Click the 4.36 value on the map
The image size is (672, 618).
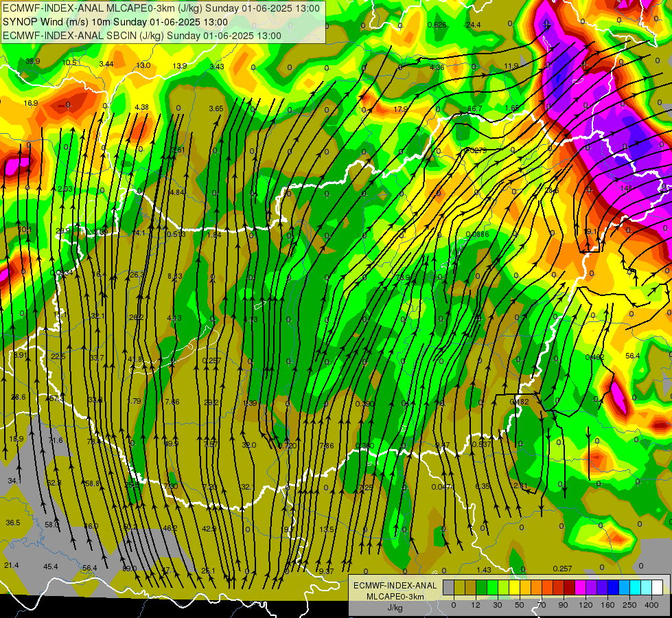437,67
